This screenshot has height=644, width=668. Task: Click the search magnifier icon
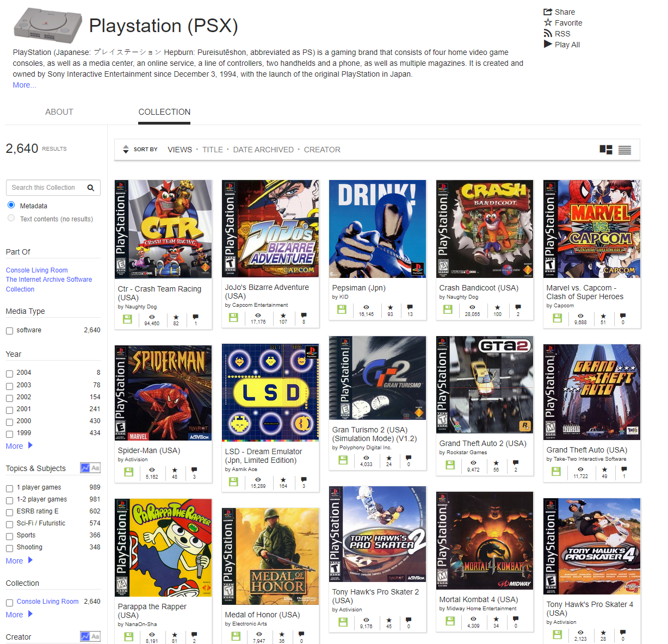91,188
